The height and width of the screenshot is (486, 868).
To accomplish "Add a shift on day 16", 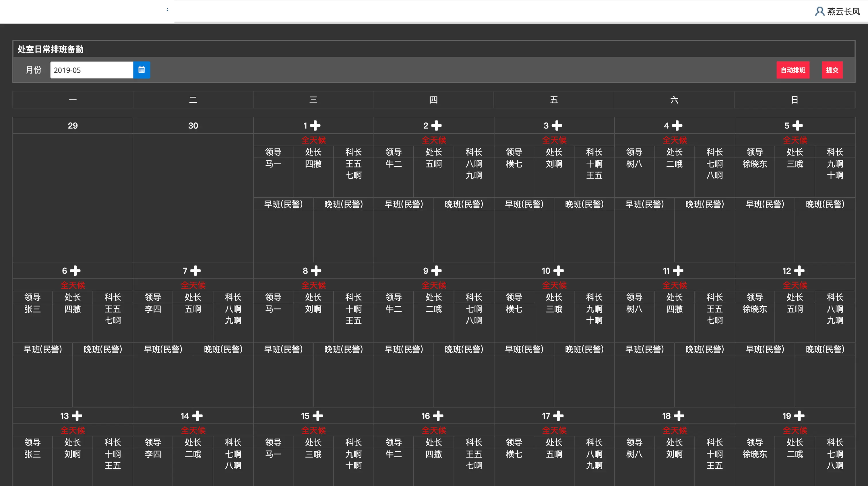I will coord(438,416).
